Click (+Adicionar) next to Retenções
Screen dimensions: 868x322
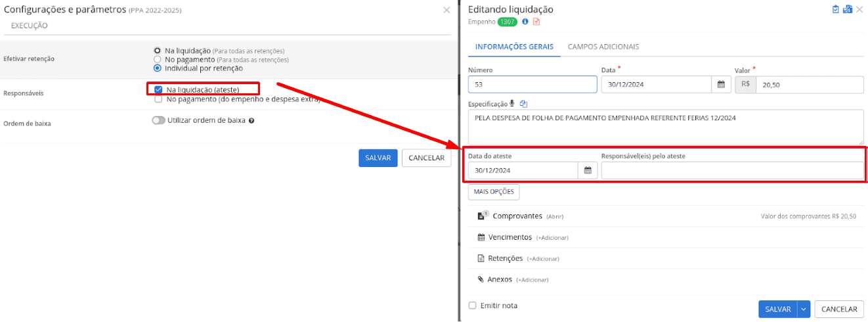(543, 259)
